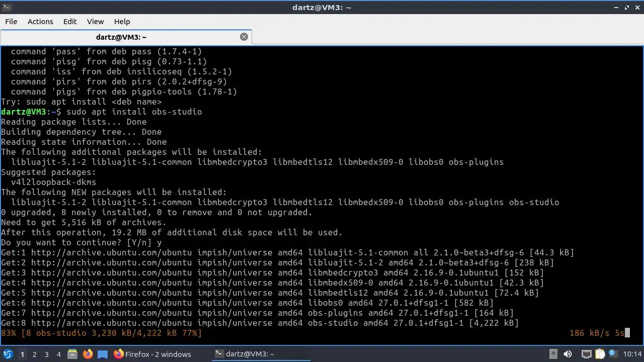Viewport: 644px width, 362px height.
Task: Click the 186 kB/s 5s speed indicator
Action: pyautogui.click(x=597, y=333)
